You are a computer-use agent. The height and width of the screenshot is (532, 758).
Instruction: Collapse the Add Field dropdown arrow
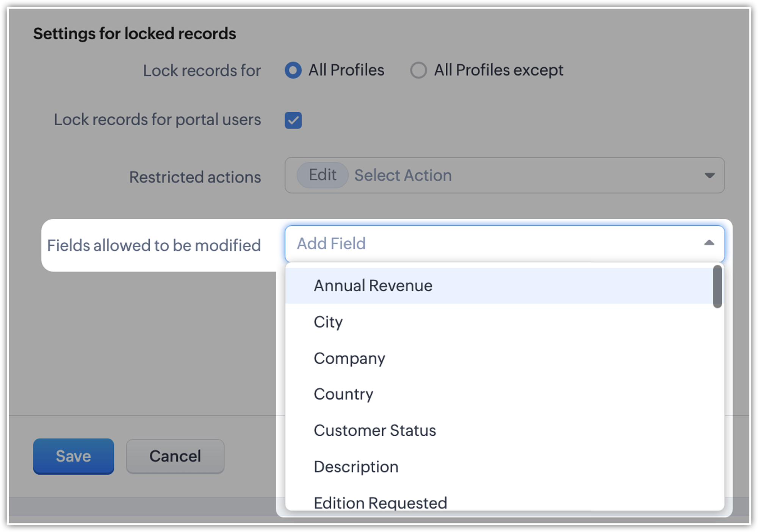point(709,243)
